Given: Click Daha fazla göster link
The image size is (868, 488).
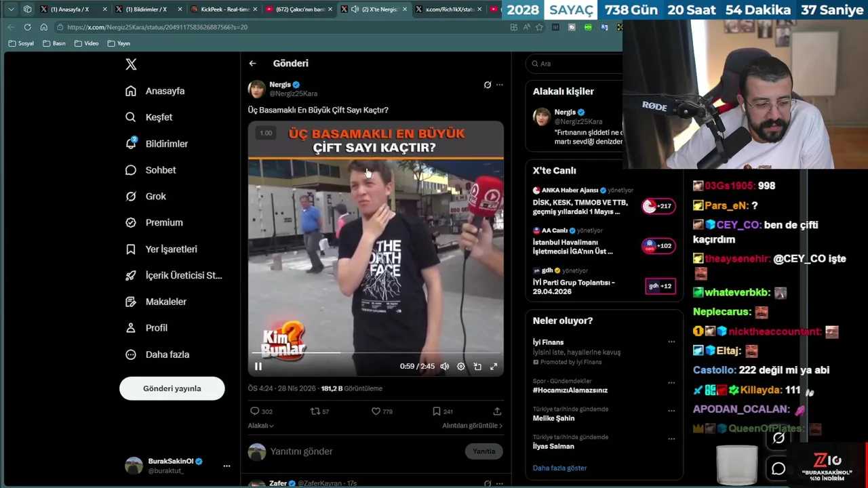Looking at the screenshot, I should pyautogui.click(x=559, y=468).
